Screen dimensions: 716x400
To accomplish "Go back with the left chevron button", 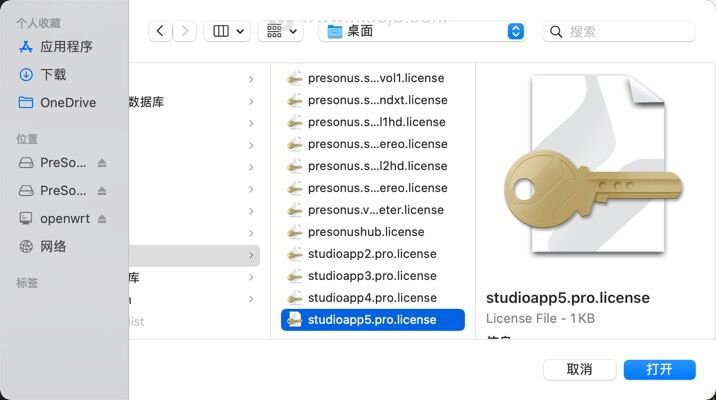I will (x=160, y=31).
